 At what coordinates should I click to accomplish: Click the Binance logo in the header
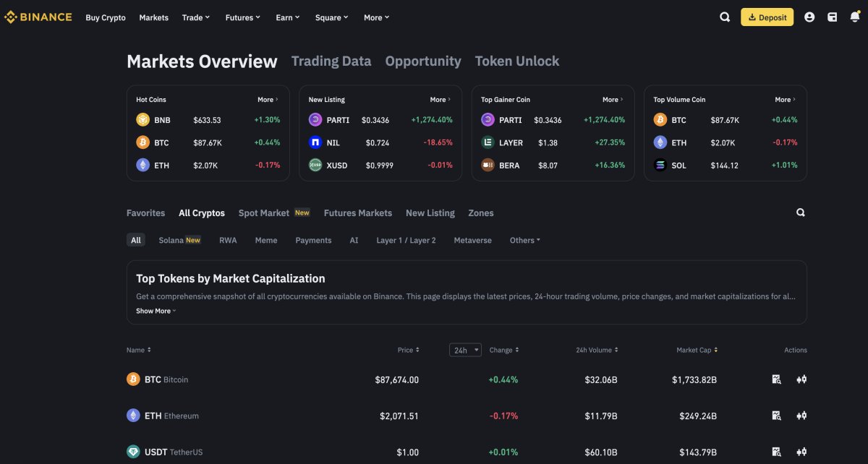click(38, 17)
